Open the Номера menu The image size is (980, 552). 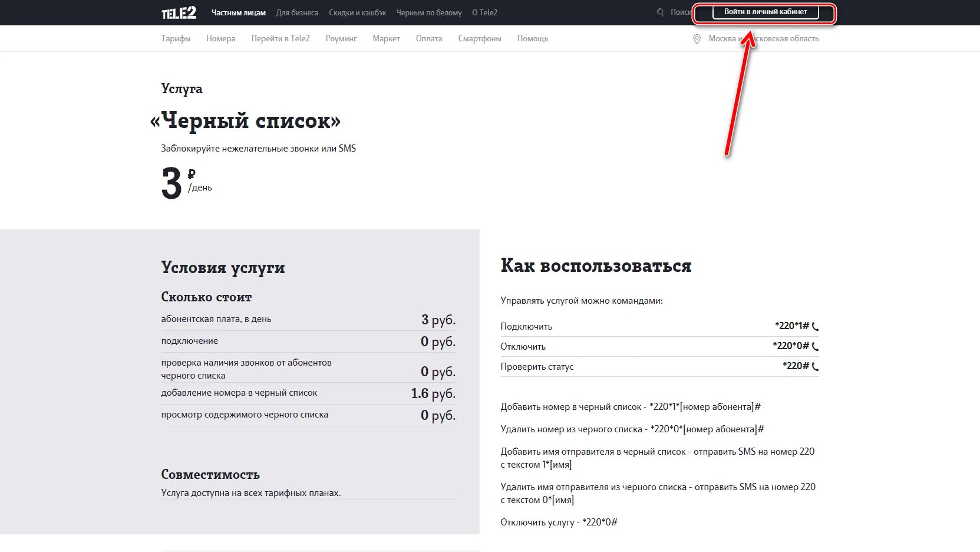point(221,38)
